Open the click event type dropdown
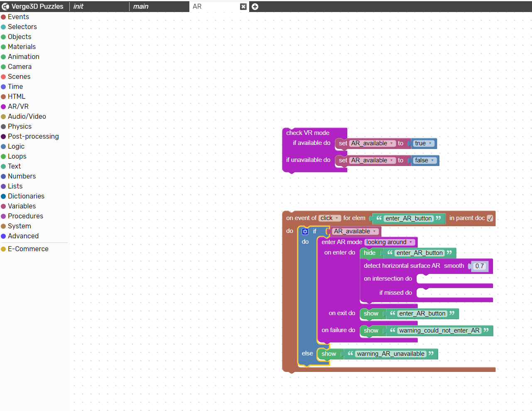 (330, 218)
